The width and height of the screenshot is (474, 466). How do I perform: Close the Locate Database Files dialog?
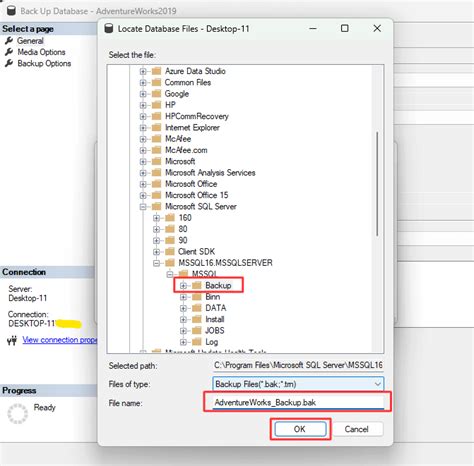coord(377,28)
